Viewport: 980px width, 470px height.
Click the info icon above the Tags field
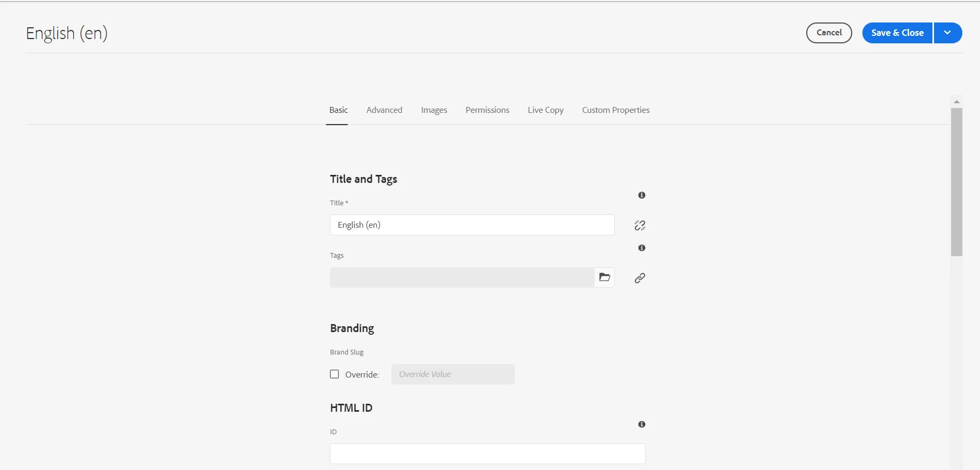[x=642, y=248]
